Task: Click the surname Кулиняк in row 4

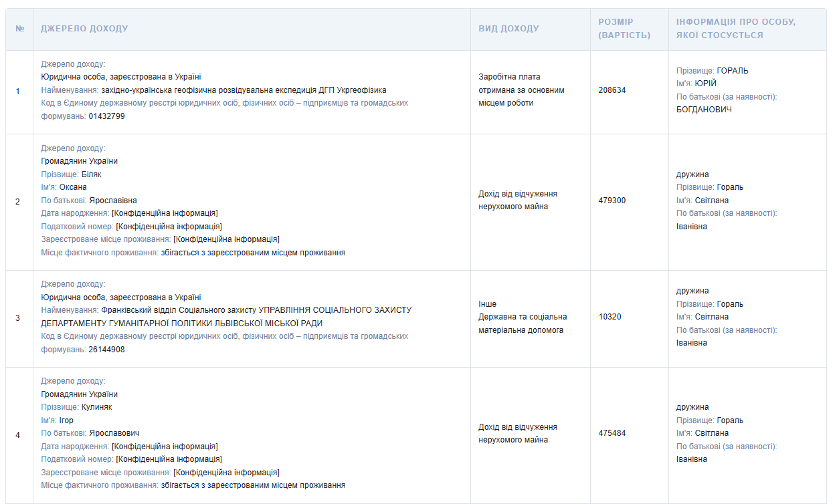Action: [x=96, y=407]
